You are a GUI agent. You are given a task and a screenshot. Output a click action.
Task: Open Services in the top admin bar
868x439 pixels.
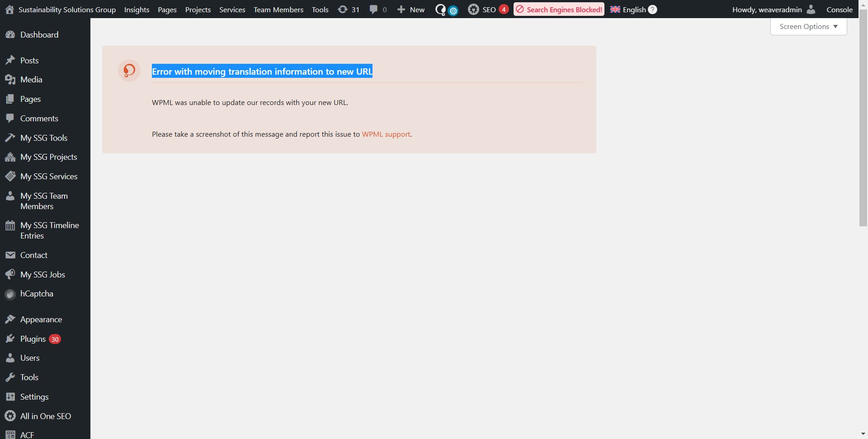coord(232,10)
